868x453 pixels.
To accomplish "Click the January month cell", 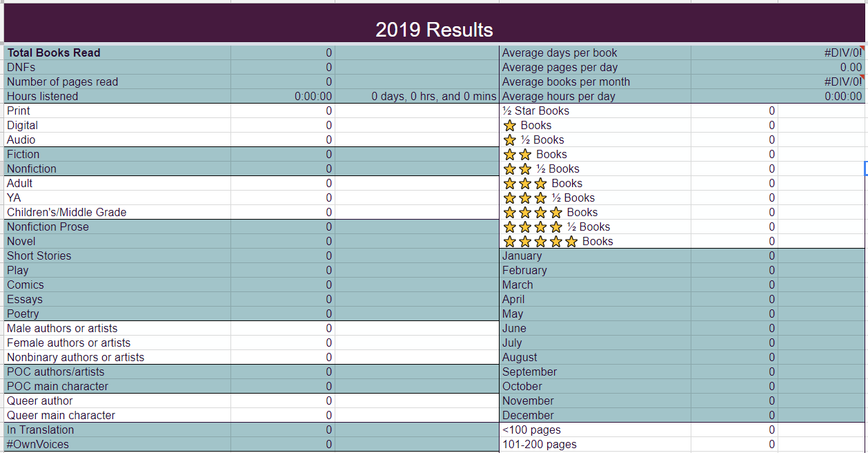I will click(595, 256).
